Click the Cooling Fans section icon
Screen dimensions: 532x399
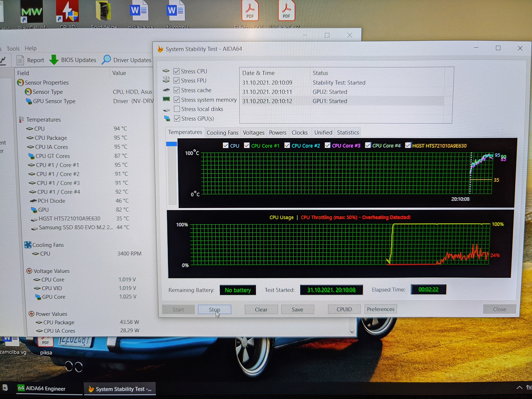tap(28, 245)
